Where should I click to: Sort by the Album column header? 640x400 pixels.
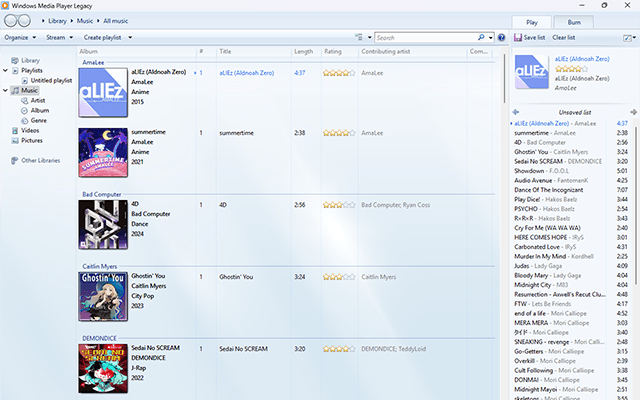[x=88, y=51]
